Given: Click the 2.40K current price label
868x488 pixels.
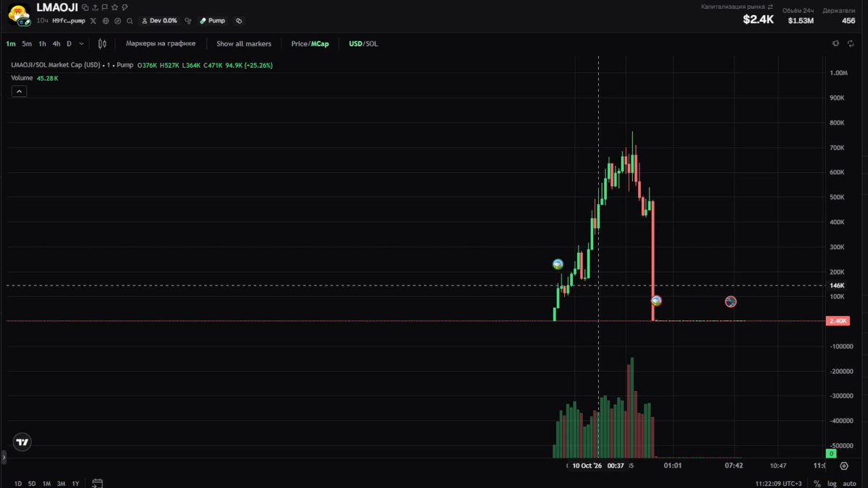Looking at the screenshot, I should (x=838, y=321).
